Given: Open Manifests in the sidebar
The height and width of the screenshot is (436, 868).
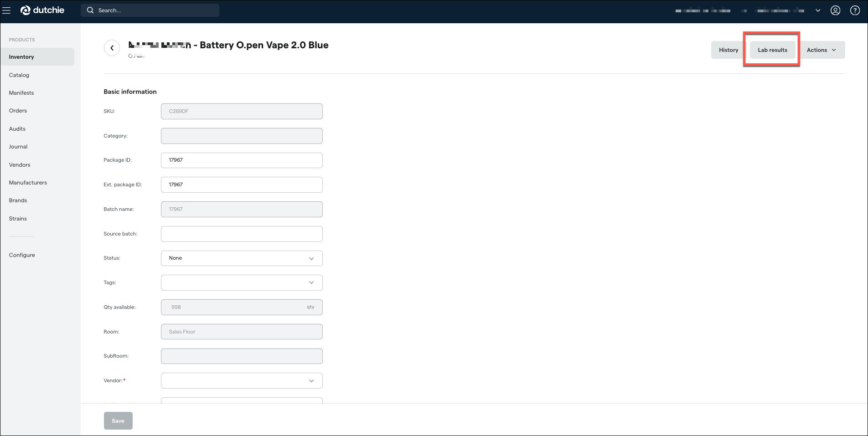Looking at the screenshot, I should (x=21, y=93).
